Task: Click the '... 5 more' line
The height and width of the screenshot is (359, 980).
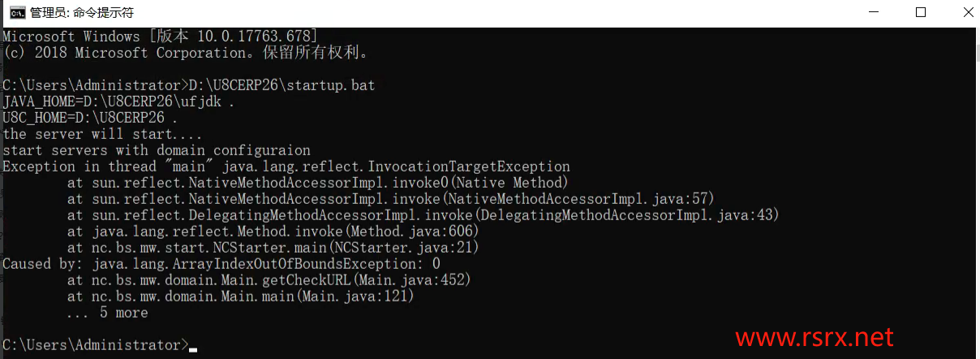Action: pos(108,313)
